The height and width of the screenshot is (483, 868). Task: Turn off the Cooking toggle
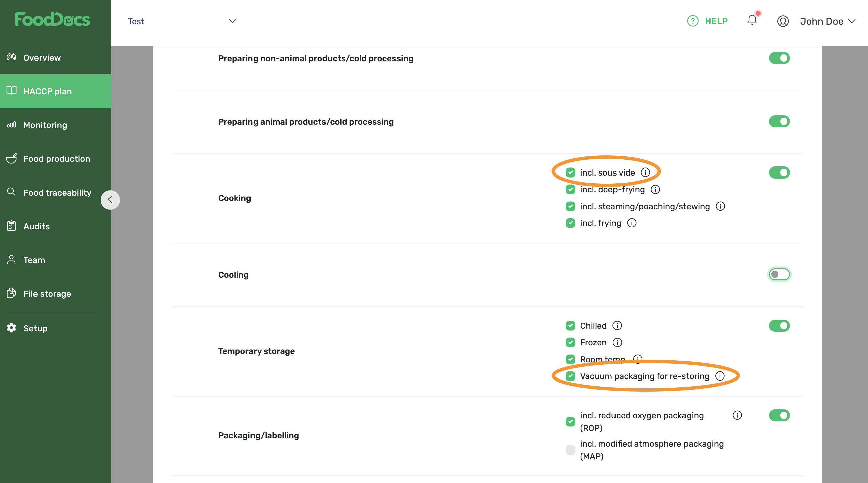(779, 172)
